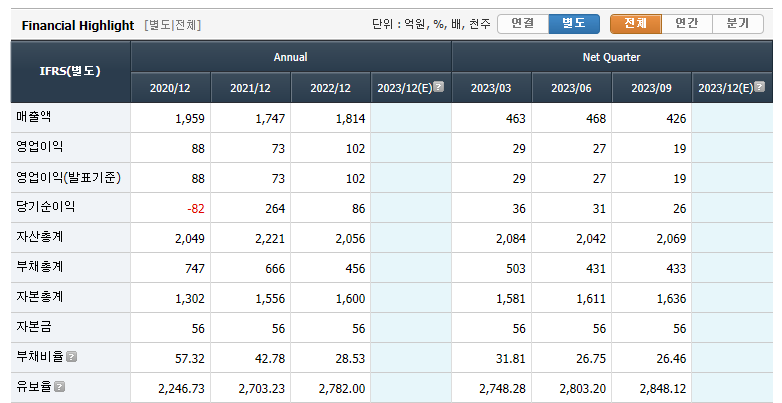Select the 별도 separate statements toggle
This screenshot has height=403, width=782.
(574, 23)
